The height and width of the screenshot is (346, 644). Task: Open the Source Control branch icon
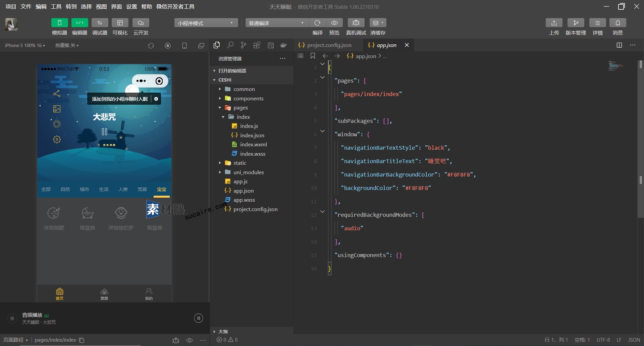(x=244, y=45)
